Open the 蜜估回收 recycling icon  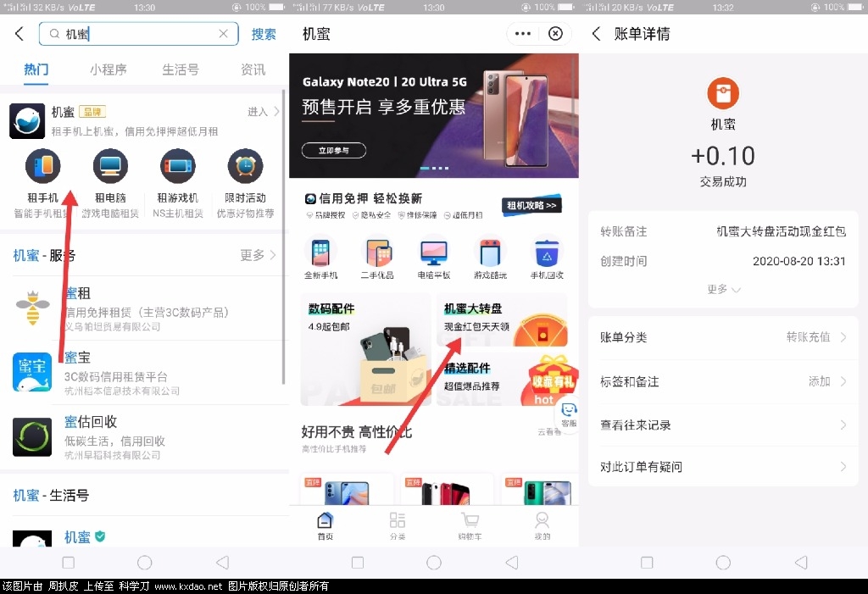tap(32, 436)
